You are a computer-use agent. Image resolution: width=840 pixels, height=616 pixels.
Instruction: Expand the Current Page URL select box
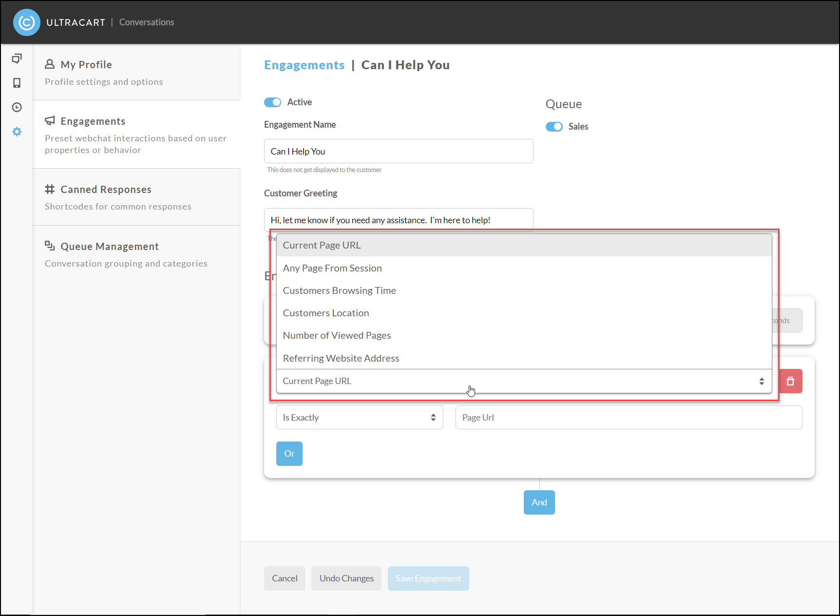pos(524,381)
